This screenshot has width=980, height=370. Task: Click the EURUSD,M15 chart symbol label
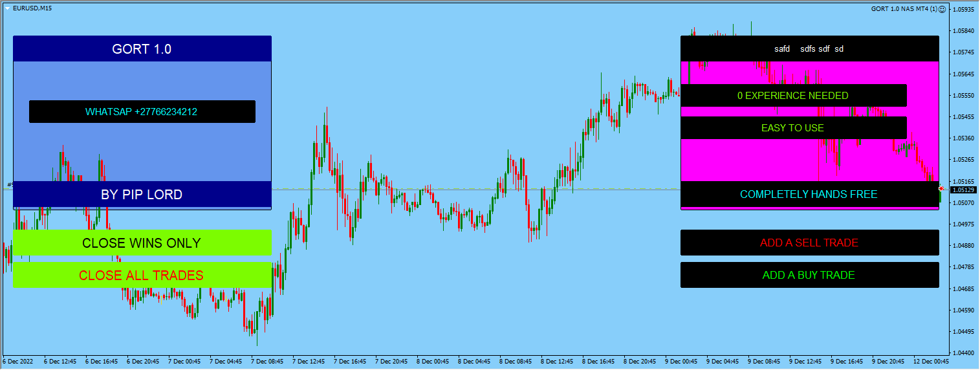[32, 8]
